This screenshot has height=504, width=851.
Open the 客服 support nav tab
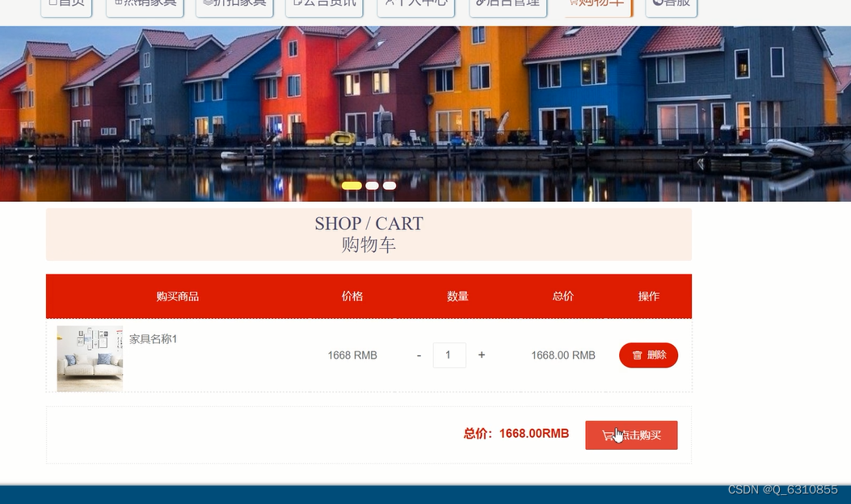click(x=672, y=6)
